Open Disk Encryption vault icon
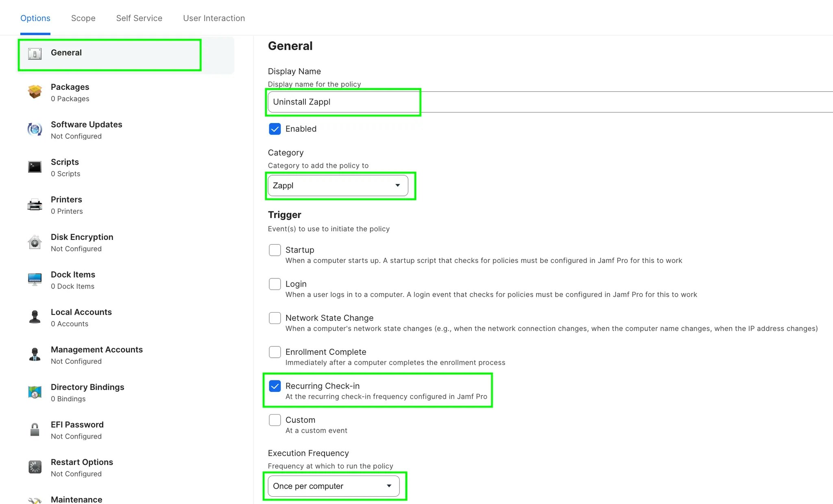The height and width of the screenshot is (504, 833). (x=35, y=242)
